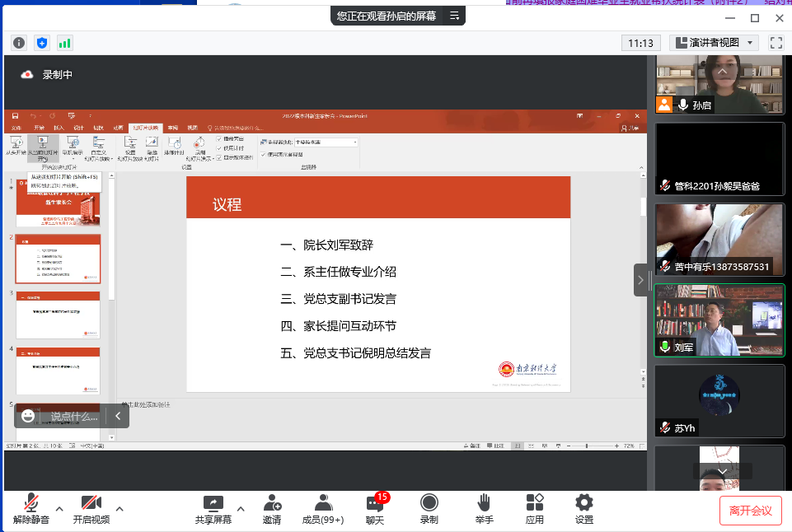Expand audio options arrow beside 解除静音
This screenshot has width=792, height=532.
[x=59, y=507]
